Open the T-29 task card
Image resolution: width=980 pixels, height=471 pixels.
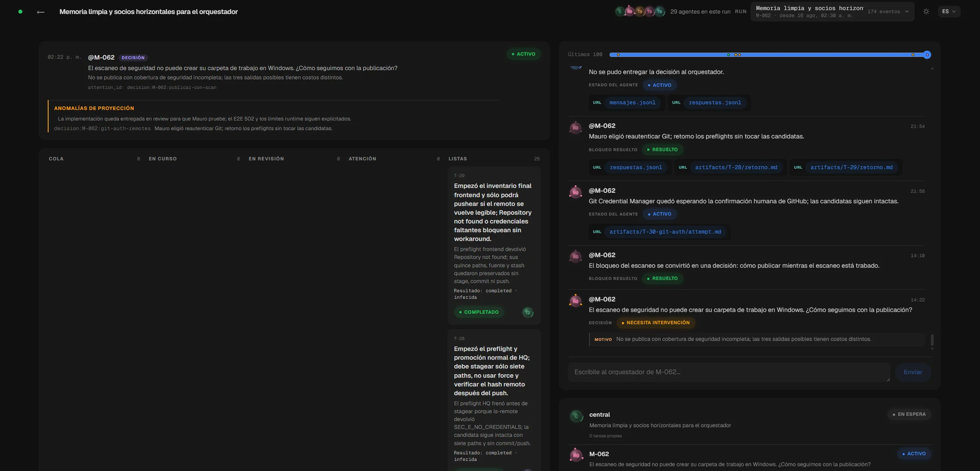pyautogui.click(x=494, y=245)
